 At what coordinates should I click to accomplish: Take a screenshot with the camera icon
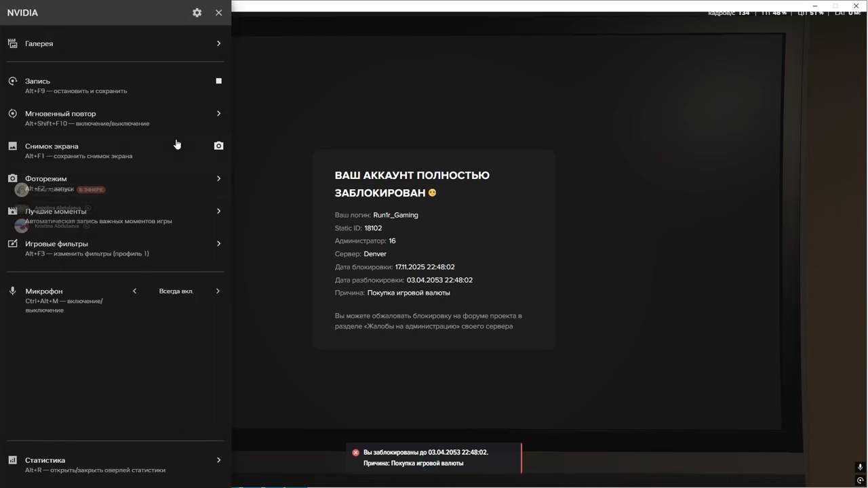point(218,146)
